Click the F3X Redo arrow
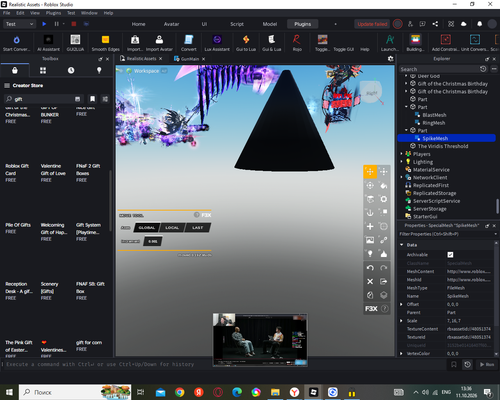This screenshot has height=400, width=500. click(x=384, y=268)
